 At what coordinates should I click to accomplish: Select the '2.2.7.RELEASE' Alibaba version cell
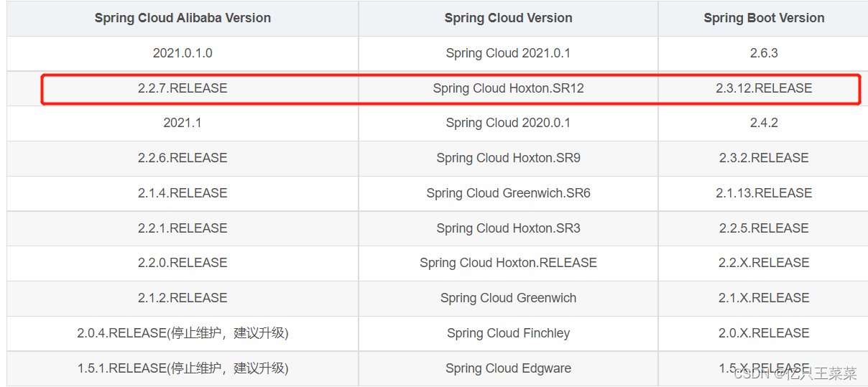pyautogui.click(x=183, y=88)
